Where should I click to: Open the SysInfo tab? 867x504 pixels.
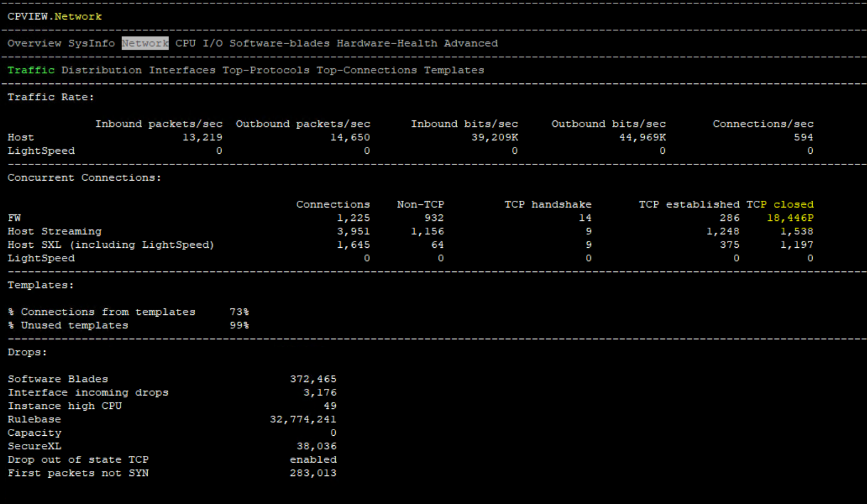coord(91,43)
